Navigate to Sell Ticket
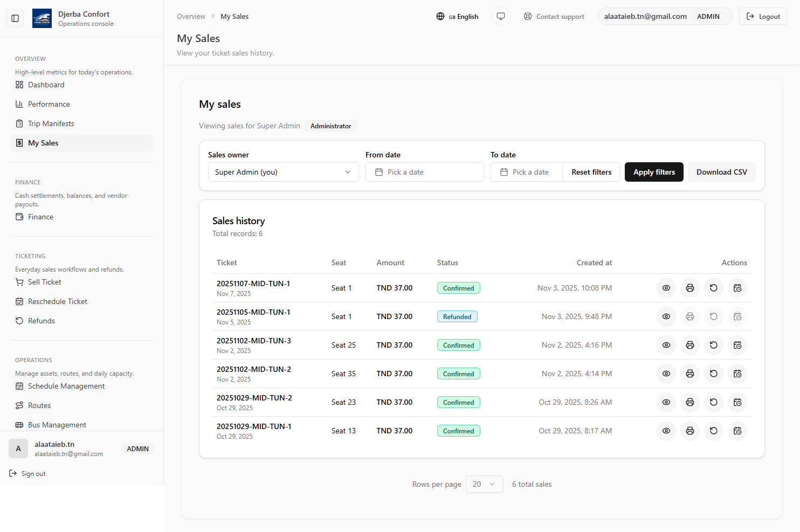 [81, 282]
